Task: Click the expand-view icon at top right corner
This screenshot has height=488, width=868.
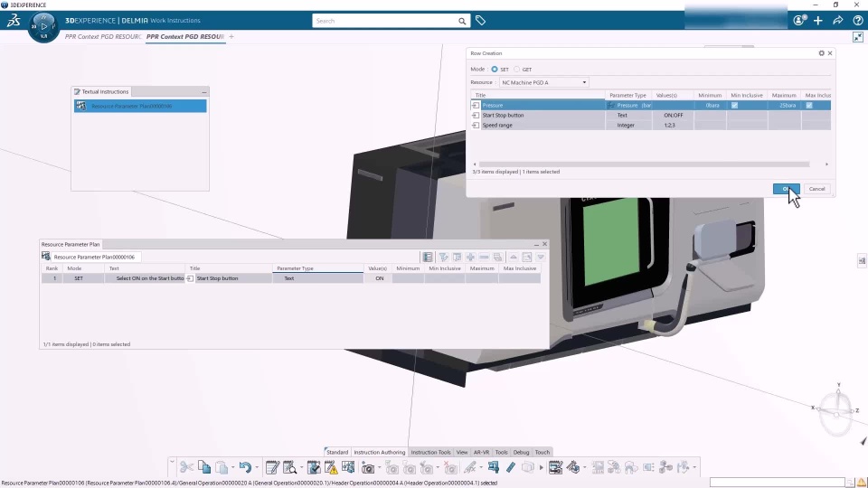Action: [858, 37]
